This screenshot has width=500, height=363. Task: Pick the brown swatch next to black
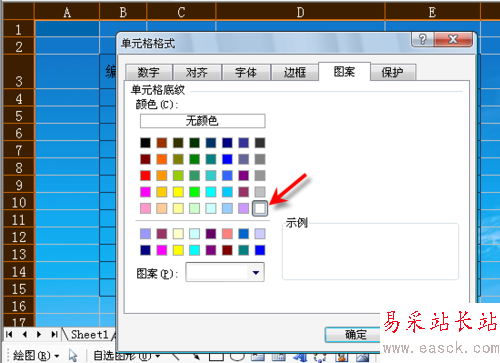coord(162,143)
